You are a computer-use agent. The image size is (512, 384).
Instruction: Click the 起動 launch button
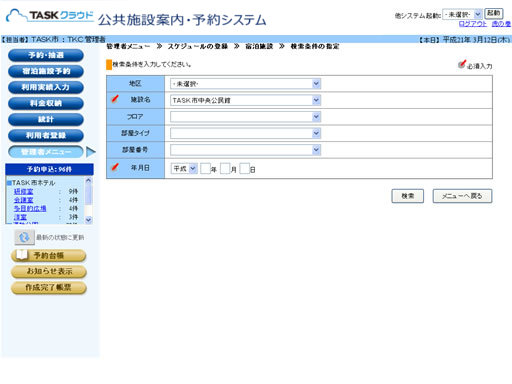coord(494,13)
